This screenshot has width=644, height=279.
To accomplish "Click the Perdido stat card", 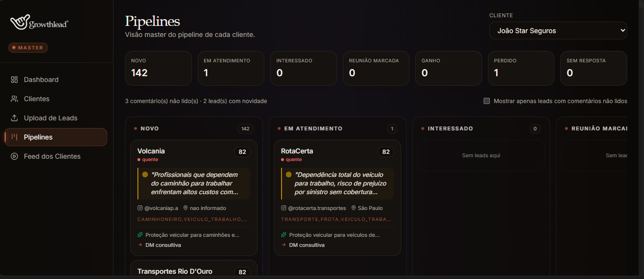I will tap(521, 68).
